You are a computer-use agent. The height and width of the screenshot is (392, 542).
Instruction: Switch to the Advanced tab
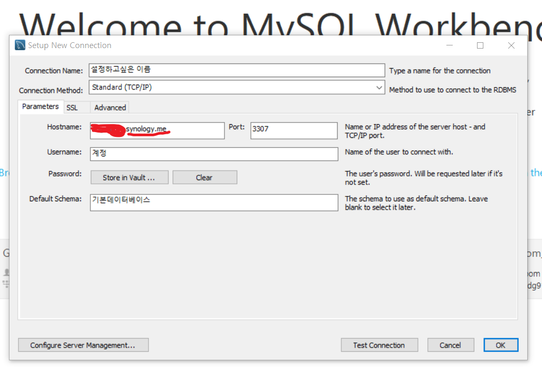[110, 108]
